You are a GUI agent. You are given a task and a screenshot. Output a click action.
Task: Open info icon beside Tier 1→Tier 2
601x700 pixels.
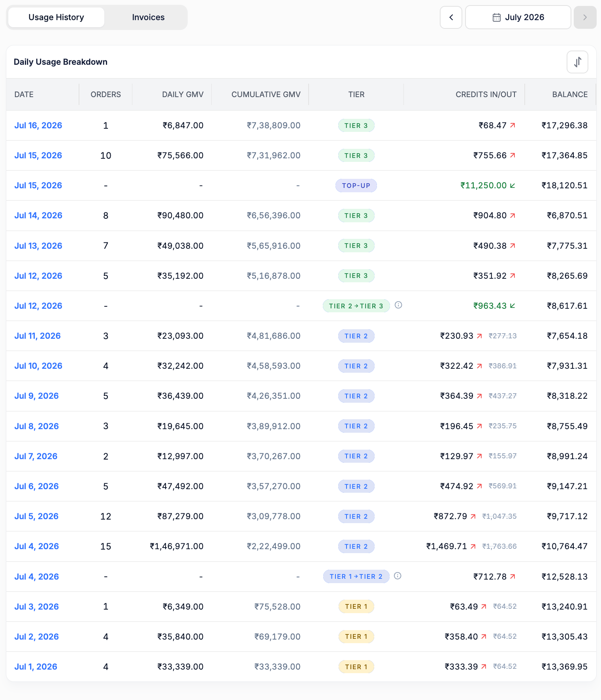[398, 576]
